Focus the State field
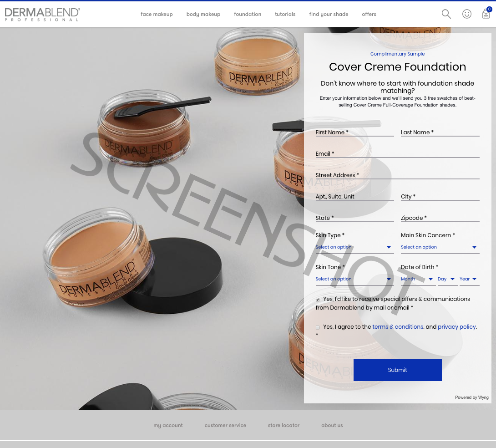Viewport: 496px width, 448px height. pos(354,218)
